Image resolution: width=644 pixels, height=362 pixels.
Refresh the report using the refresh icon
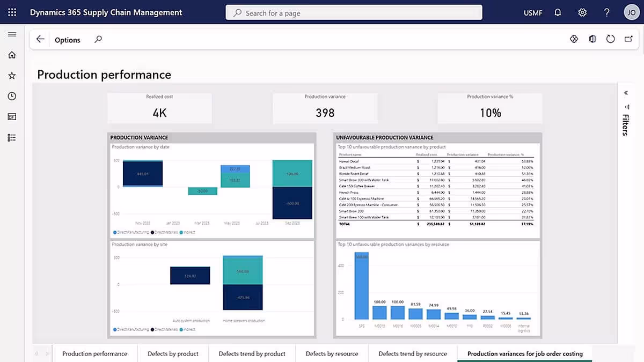(x=610, y=39)
